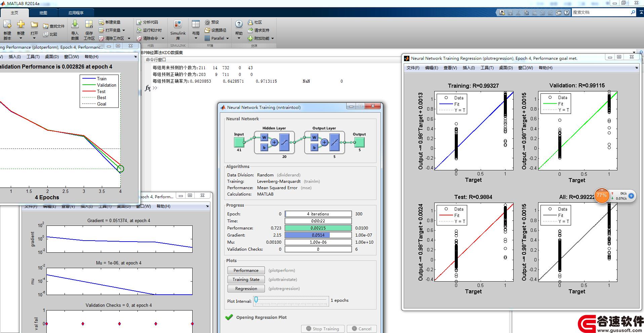The height and width of the screenshot is (333, 644).
Task: Open 窗口(W) menu in Performance window
Action: pyautogui.click(x=71, y=57)
